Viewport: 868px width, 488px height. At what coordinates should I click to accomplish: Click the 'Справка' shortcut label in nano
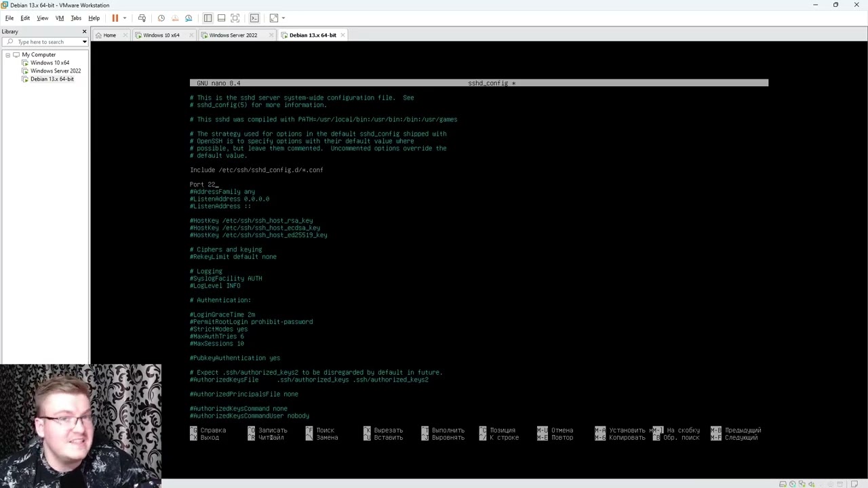click(x=213, y=430)
